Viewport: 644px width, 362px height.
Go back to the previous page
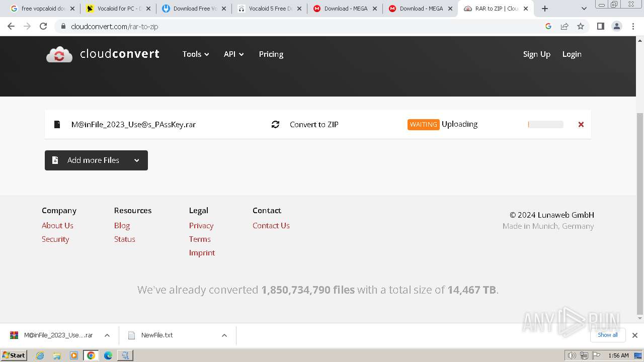tap(11, 26)
